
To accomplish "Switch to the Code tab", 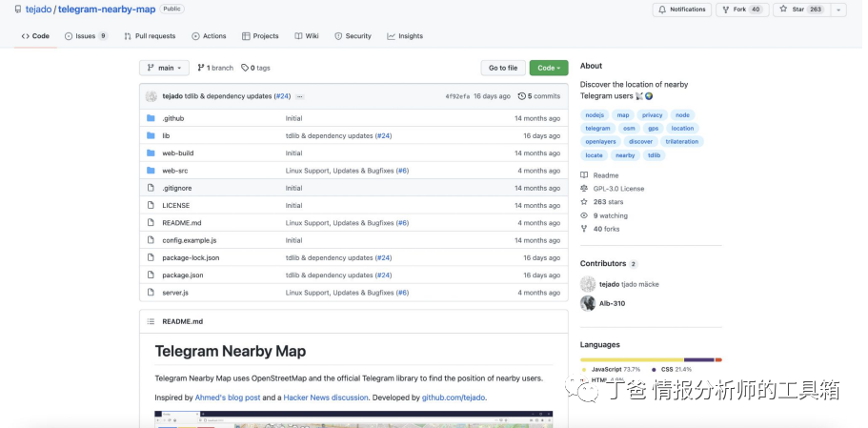I will tap(35, 36).
